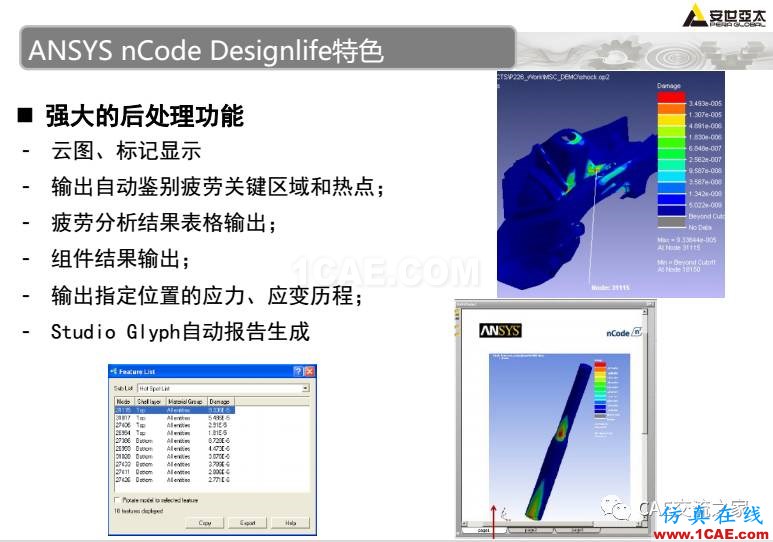The image size is (773, 542).
Task: Sort by the Shell layer column header
Action: [149, 401]
